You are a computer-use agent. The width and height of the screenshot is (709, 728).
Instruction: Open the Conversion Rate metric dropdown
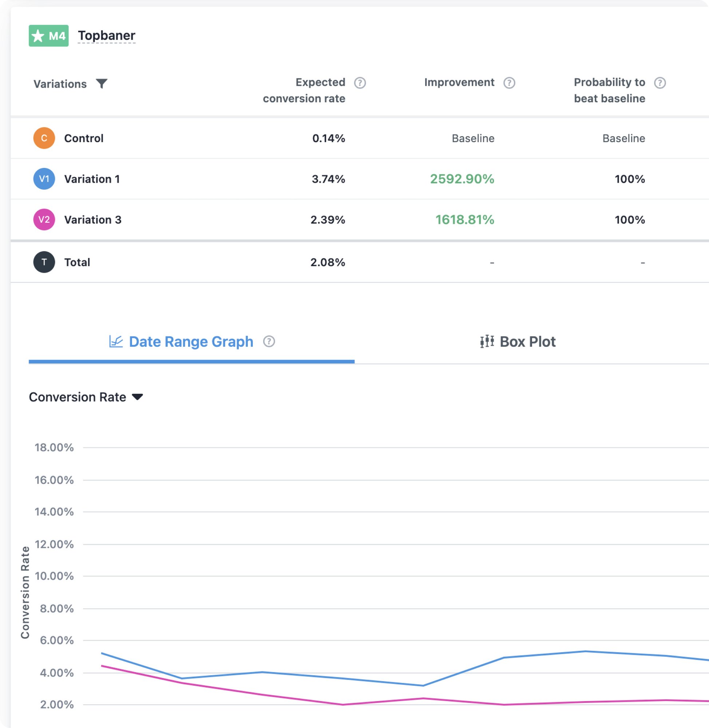(86, 397)
